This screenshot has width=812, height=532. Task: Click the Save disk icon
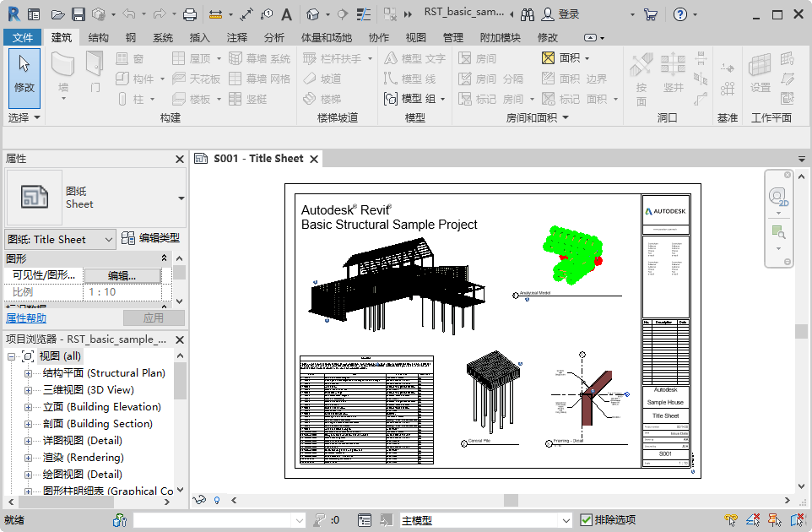[78, 14]
